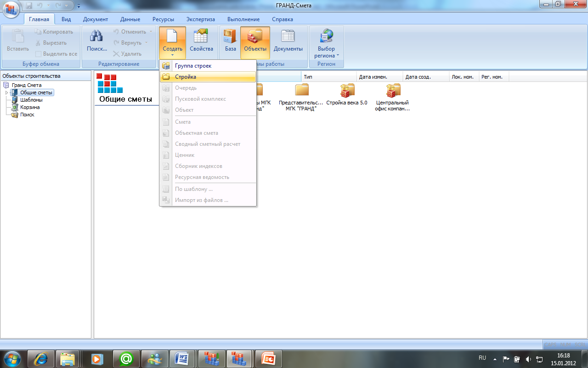Expand the Отменить dropdown arrow
Screen dimensions: 588x368
151,32
